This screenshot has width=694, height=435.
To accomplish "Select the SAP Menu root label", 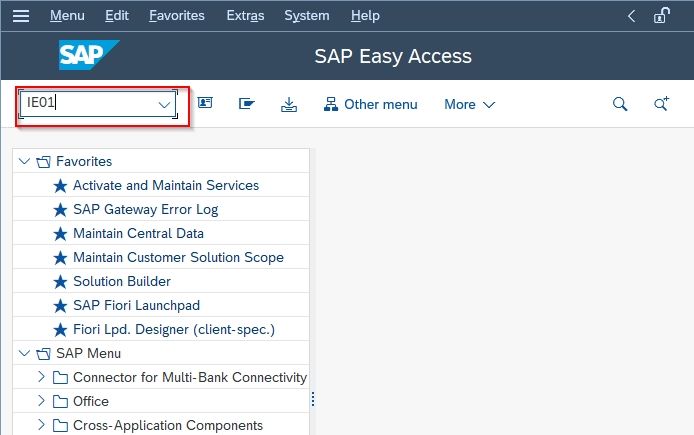I will (x=89, y=354).
